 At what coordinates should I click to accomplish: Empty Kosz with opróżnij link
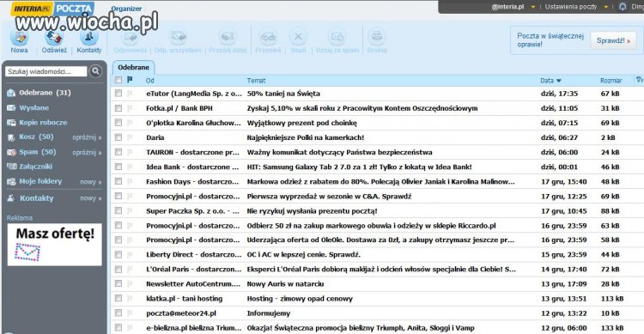(x=87, y=137)
